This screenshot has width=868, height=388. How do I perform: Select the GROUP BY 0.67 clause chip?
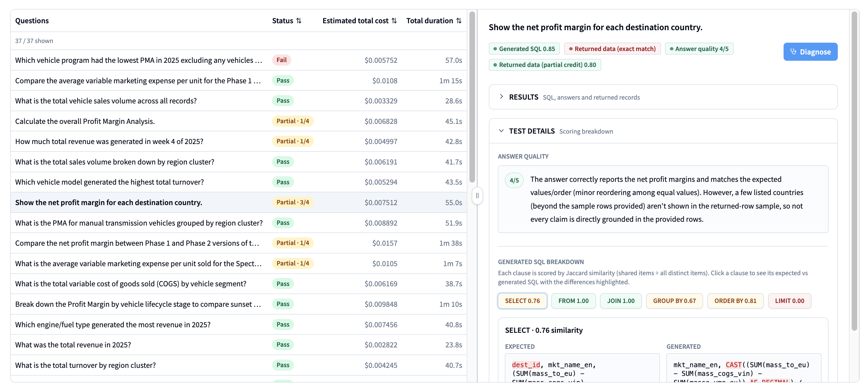(x=674, y=301)
